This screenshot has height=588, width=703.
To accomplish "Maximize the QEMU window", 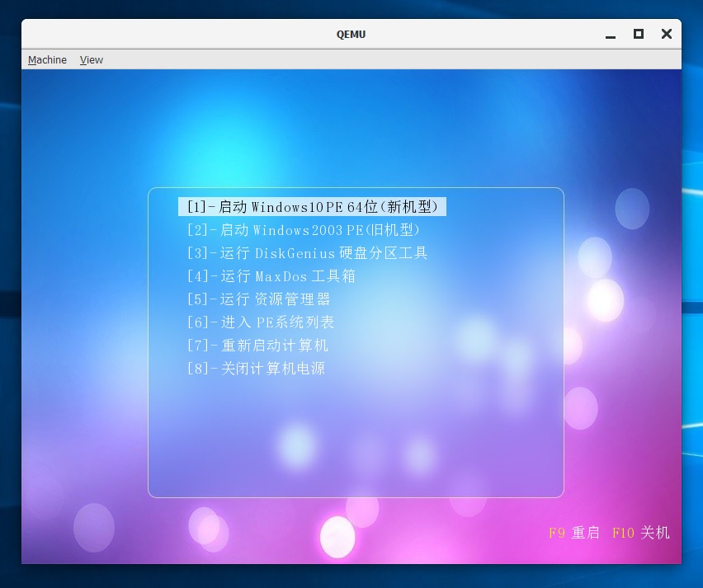I will (639, 34).
